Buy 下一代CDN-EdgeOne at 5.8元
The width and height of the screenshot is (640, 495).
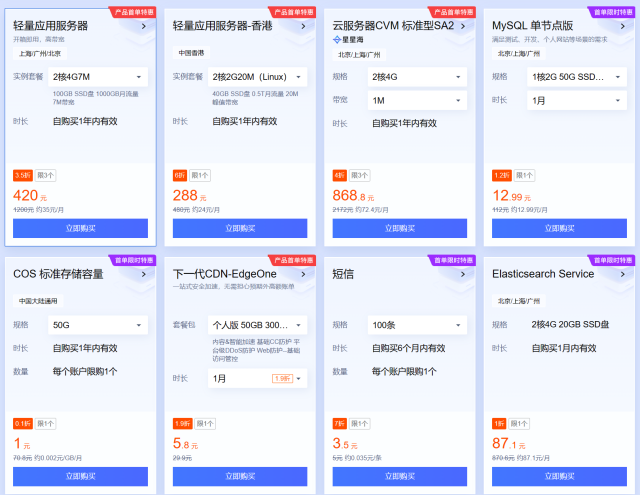pyautogui.click(x=240, y=476)
